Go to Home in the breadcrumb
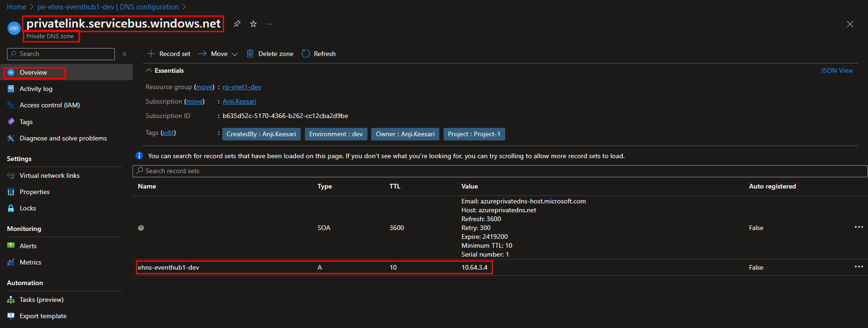868x328 pixels. click(x=16, y=7)
